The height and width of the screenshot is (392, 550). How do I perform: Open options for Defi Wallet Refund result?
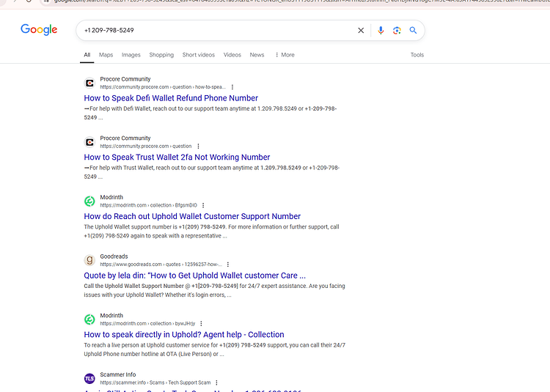pos(232,87)
